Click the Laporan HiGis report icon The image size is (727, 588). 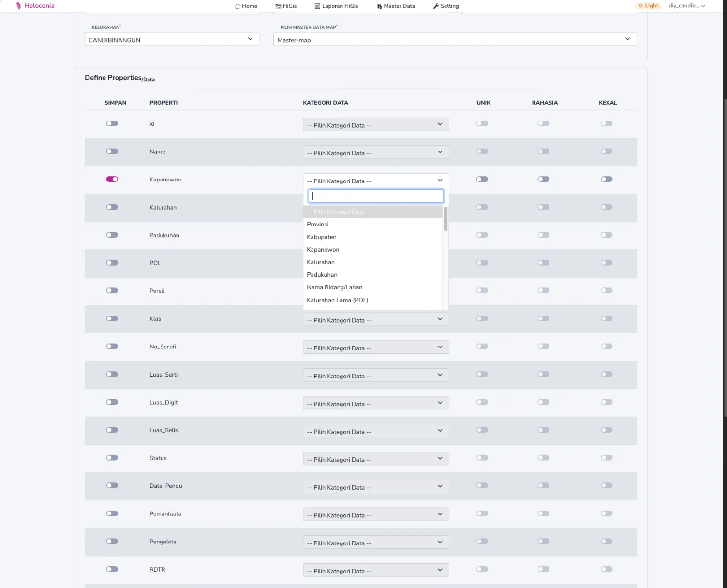tap(318, 6)
